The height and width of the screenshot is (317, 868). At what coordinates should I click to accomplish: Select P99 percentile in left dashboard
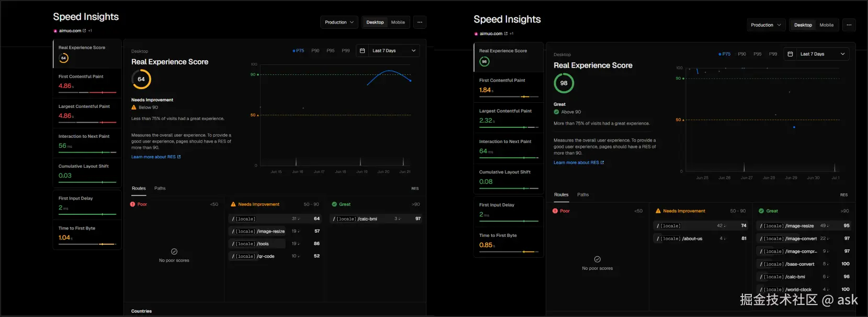pos(346,51)
